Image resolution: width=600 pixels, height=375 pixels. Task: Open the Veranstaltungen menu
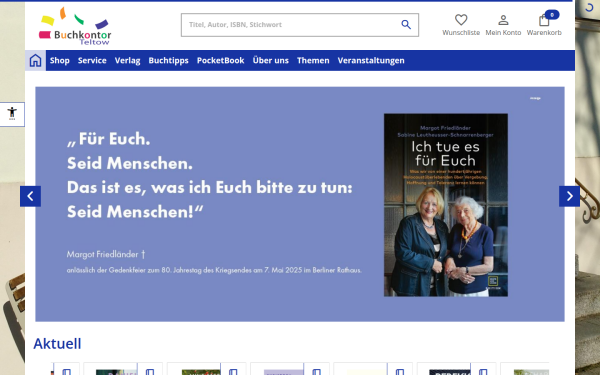371,60
